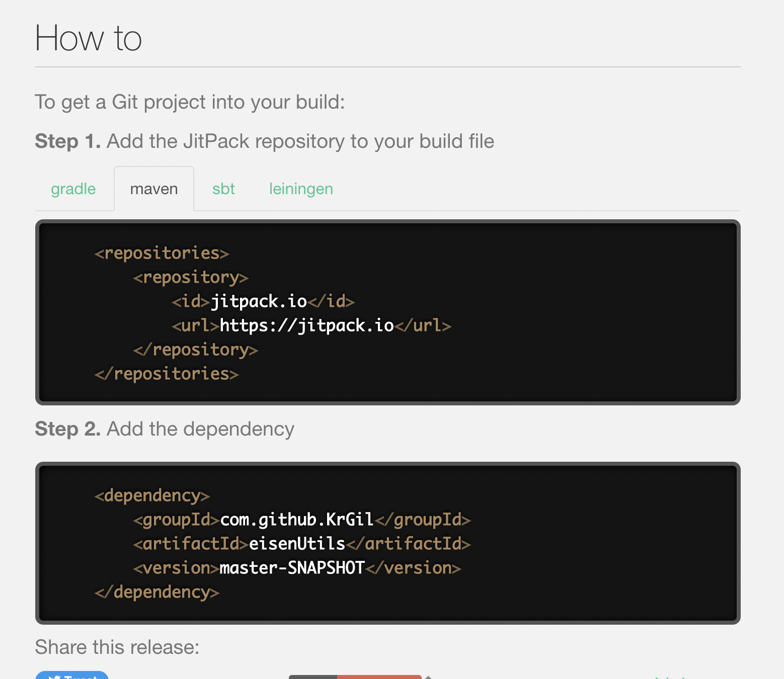Click the closing </dependency> tag line
This screenshot has height=679, width=784.
click(157, 592)
